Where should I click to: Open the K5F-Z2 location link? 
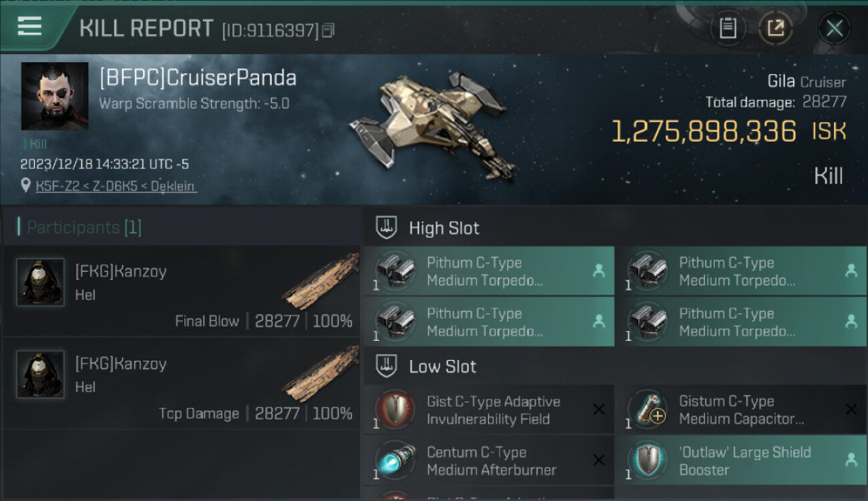coord(116,186)
